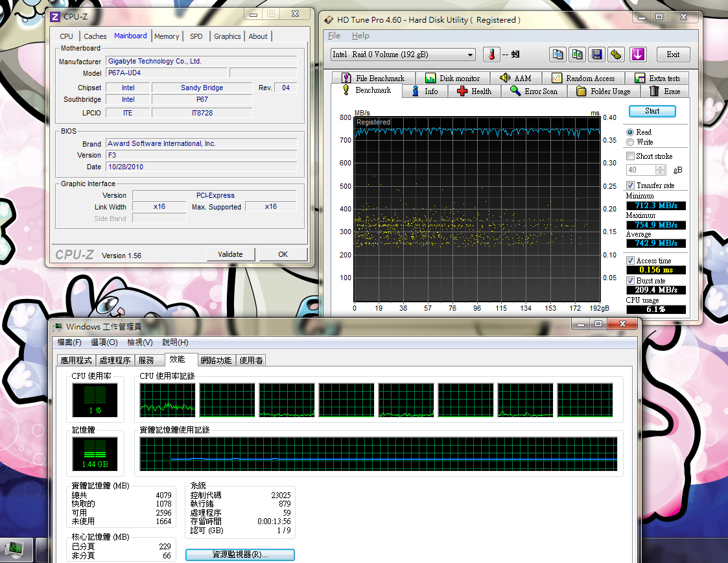
Task: Open the About tab in CPU-Z
Action: 258,36
